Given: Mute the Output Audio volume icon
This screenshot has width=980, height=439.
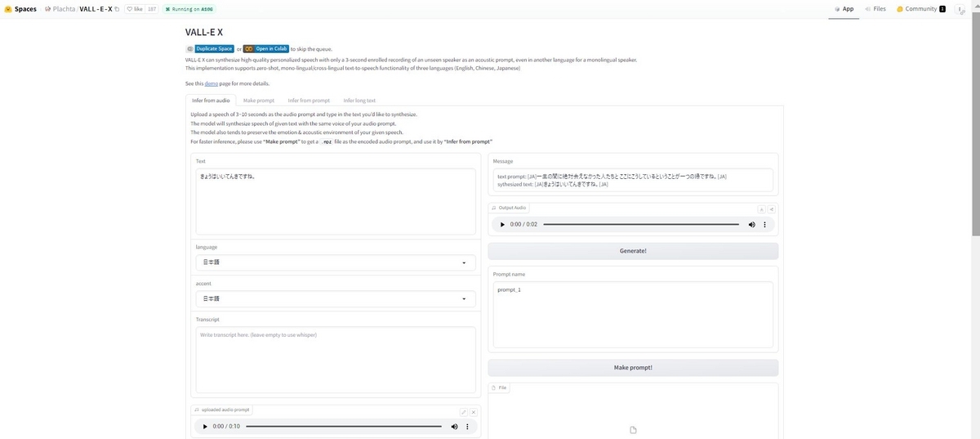Looking at the screenshot, I should click(751, 224).
